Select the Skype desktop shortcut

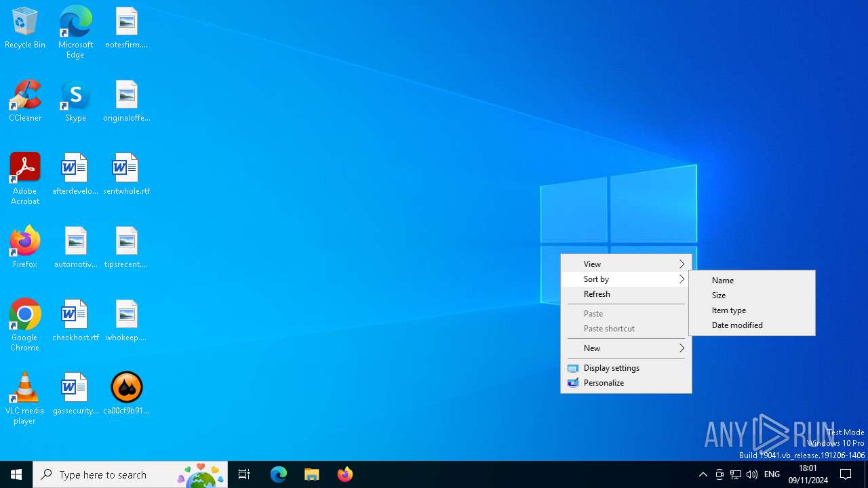[75, 102]
